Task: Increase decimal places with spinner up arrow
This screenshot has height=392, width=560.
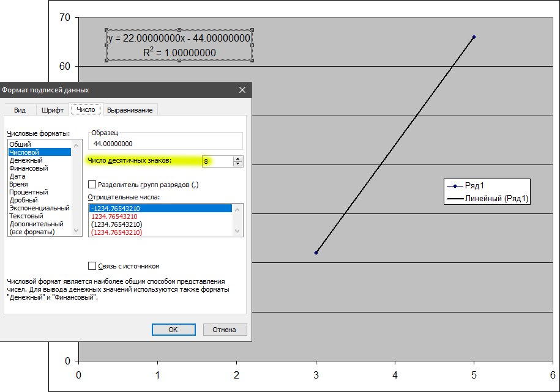Action: click(238, 158)
